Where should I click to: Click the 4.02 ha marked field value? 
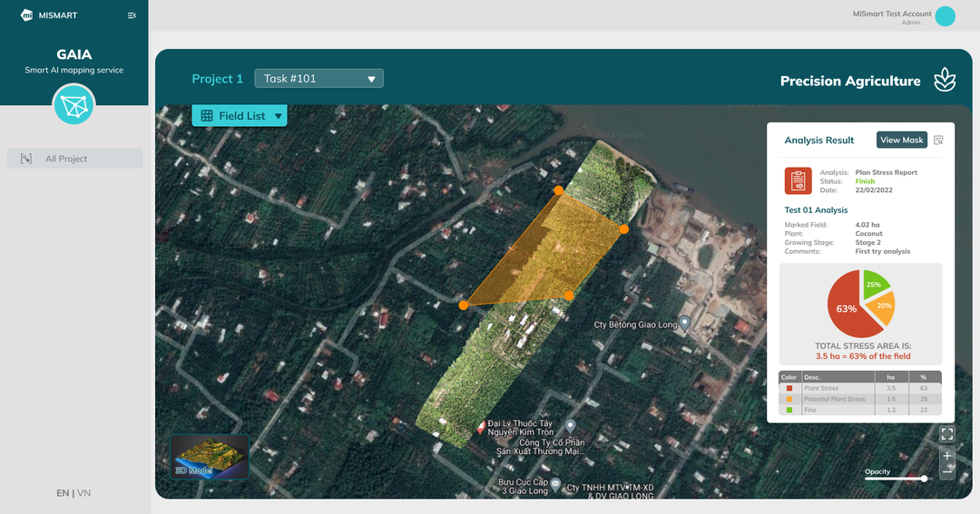point(867,225)
